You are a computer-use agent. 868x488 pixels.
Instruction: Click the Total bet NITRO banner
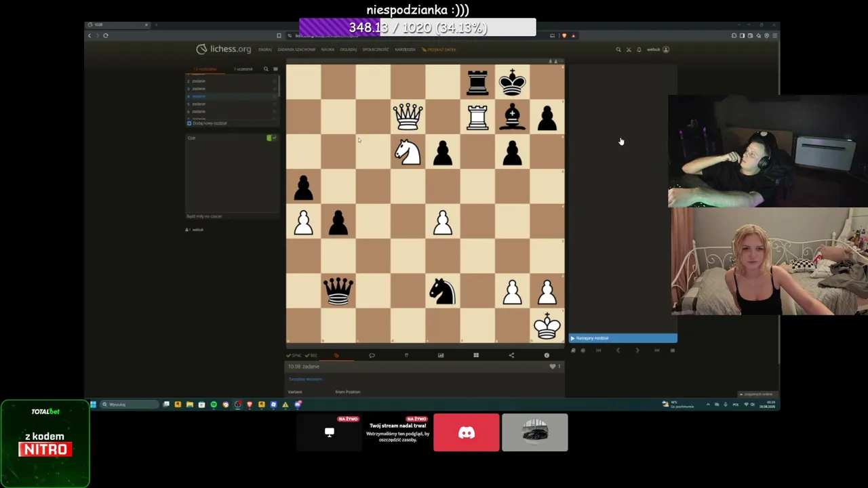pyautogui.click(x=45, y=444)
